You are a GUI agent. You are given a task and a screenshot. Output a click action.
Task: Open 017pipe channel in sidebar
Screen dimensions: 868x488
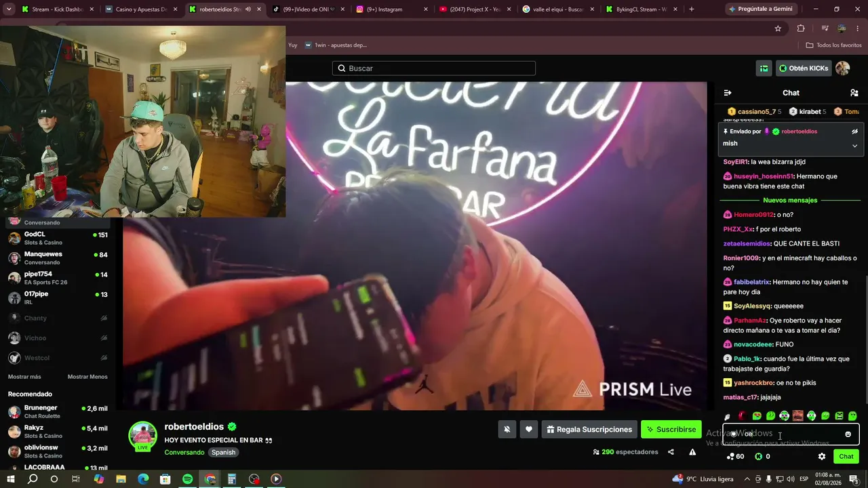58,297
